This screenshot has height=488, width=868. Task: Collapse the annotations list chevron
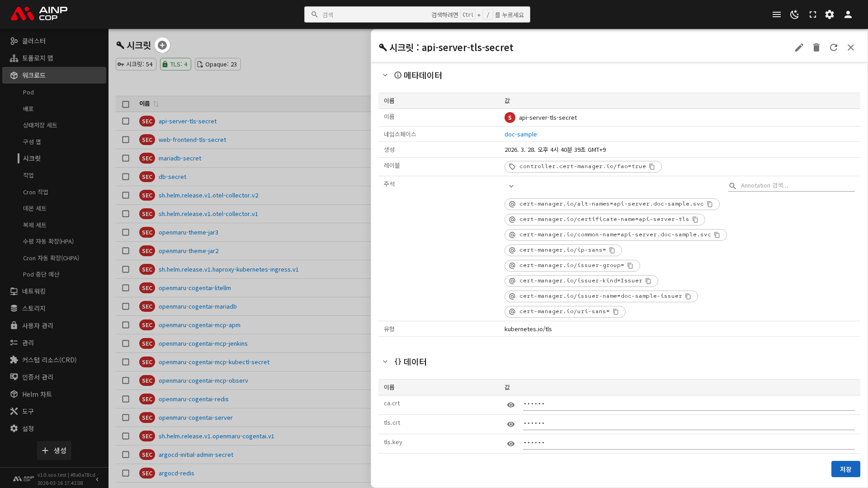click(511, 186)
